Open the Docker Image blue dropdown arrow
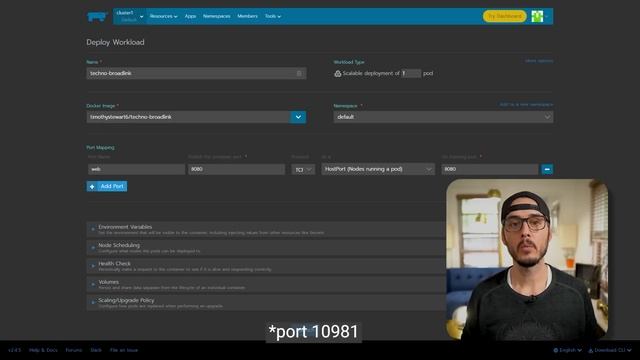The image size is (640, 360). (298, 117)
